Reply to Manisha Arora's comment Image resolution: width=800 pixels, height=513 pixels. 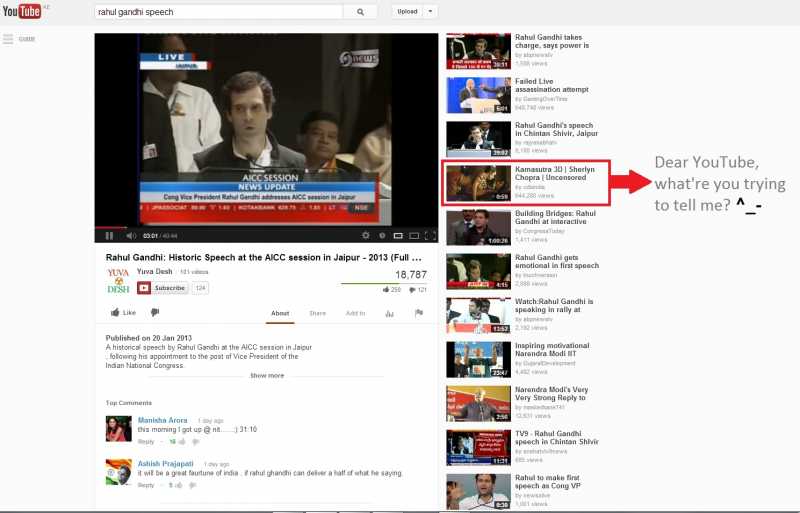coord(145,442)
